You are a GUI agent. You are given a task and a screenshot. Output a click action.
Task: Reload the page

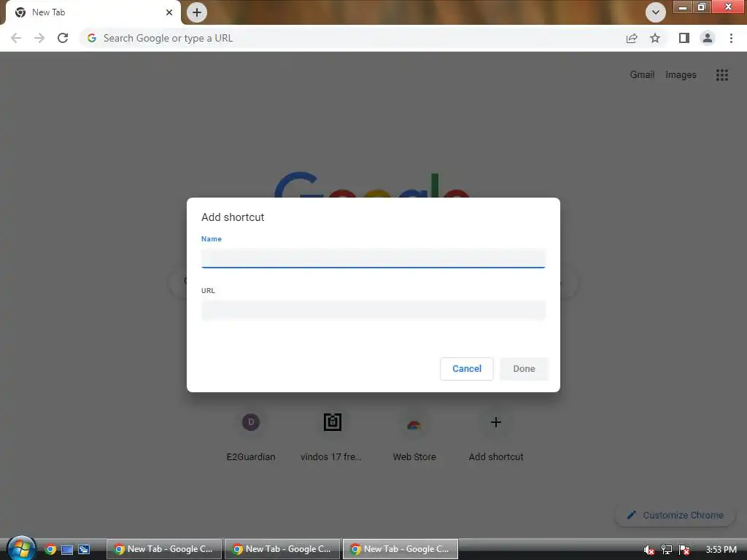click(63, 38)
